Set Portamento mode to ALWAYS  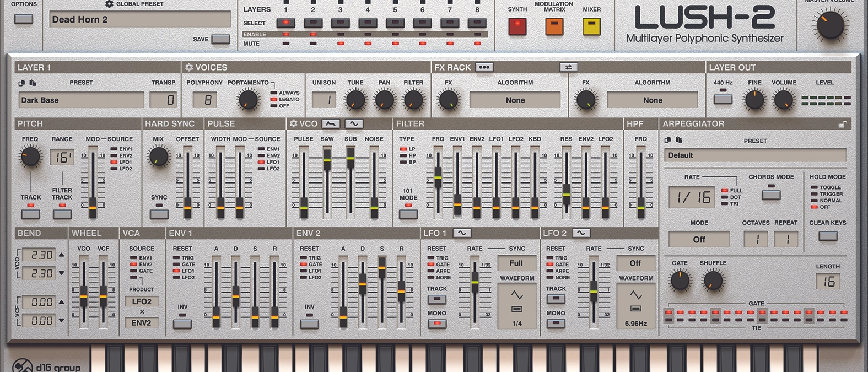[x=285, y=93]
